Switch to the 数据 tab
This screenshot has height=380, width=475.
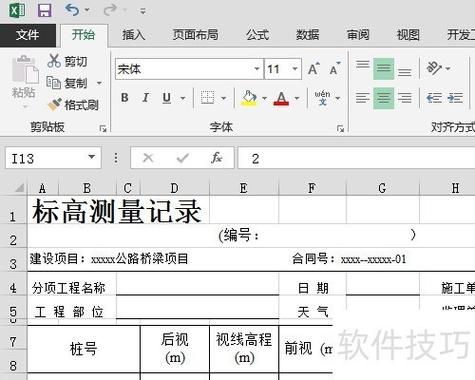307,35
